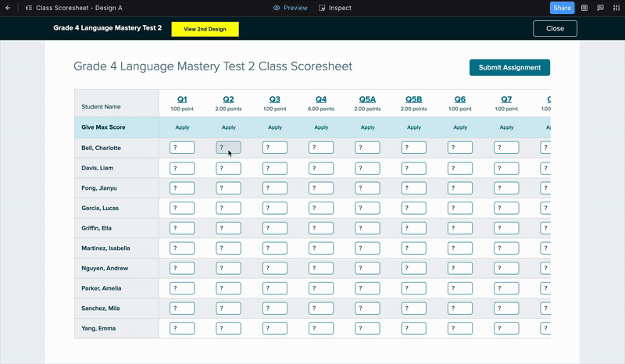This screenshot has height=364, width=625.
Task: Click the View 2nd Design button
Action: (x=205, y=29)
